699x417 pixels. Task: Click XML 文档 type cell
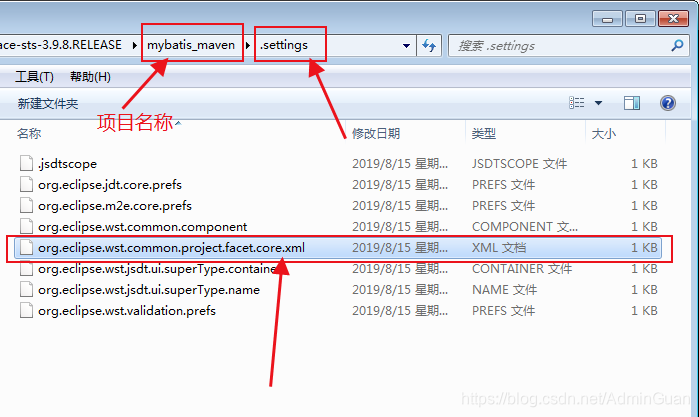[x=499, y=248]
